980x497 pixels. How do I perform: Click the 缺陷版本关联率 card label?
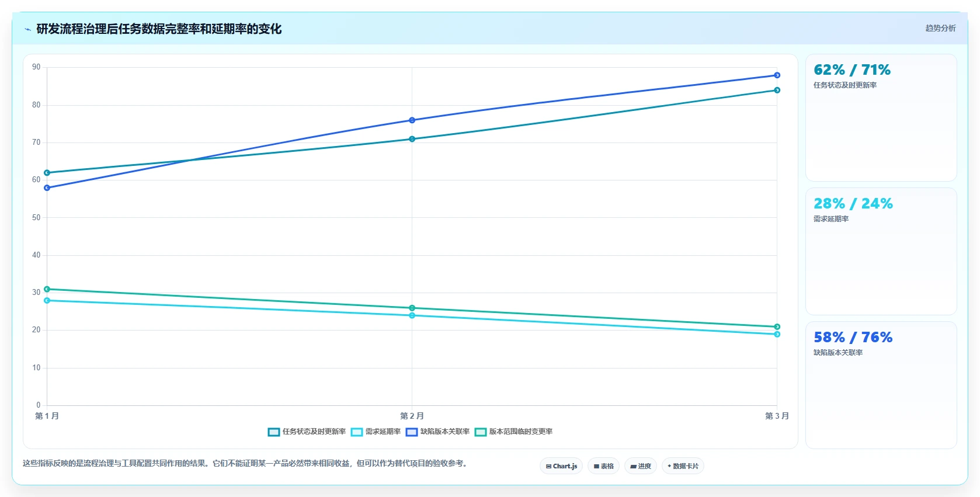[x=838, y=353]
